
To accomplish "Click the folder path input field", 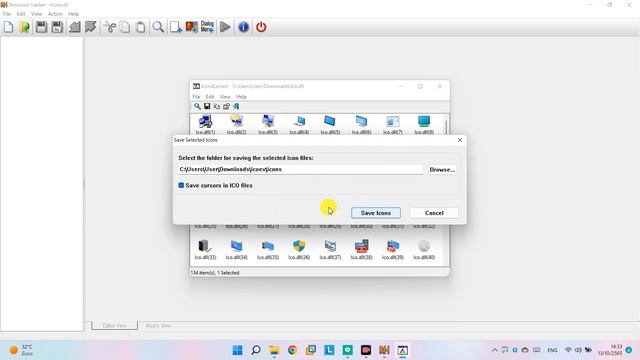I will tap(300, 169).
